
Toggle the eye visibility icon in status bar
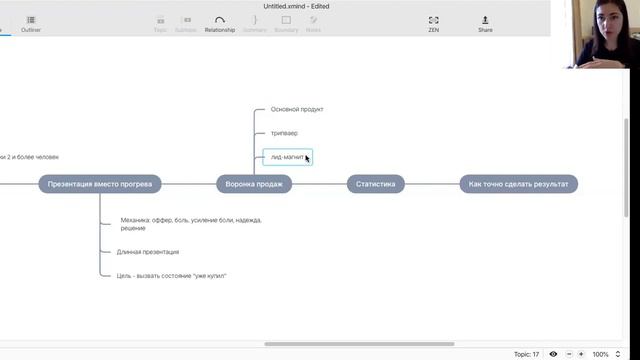pyautogui.click(x=553, y=354)
